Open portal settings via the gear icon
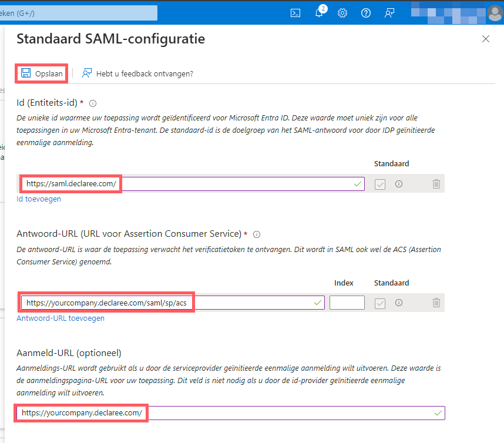504x443 pixels. coord(342,12)
